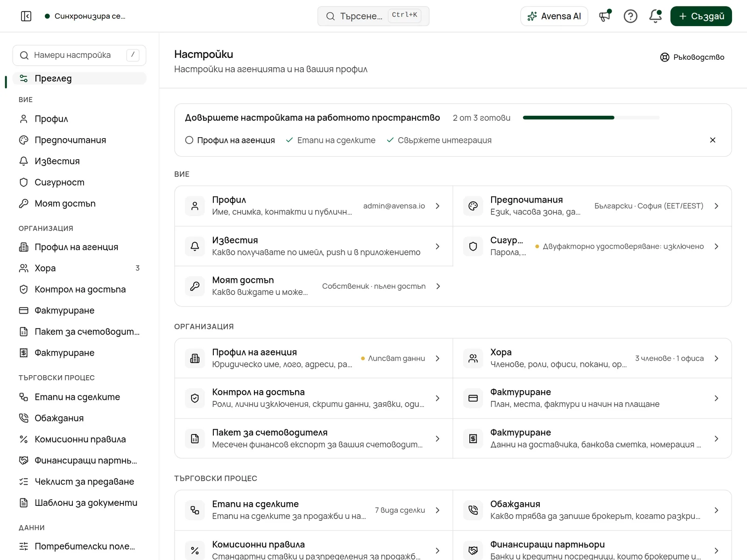Click the card icon beside sidebar Фактуриране
Viewport: 747px width, 560px height.
click(x=24, y=310)
